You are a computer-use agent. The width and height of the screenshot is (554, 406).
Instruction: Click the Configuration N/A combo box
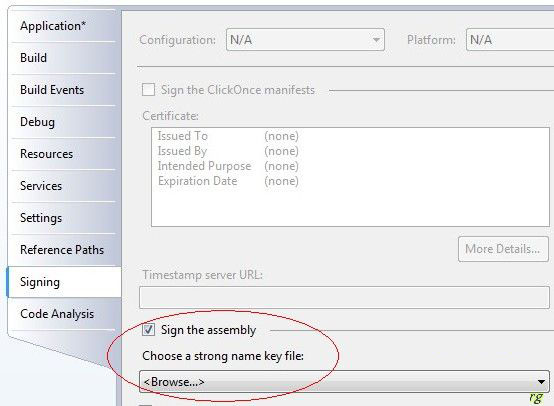(305, 40)
